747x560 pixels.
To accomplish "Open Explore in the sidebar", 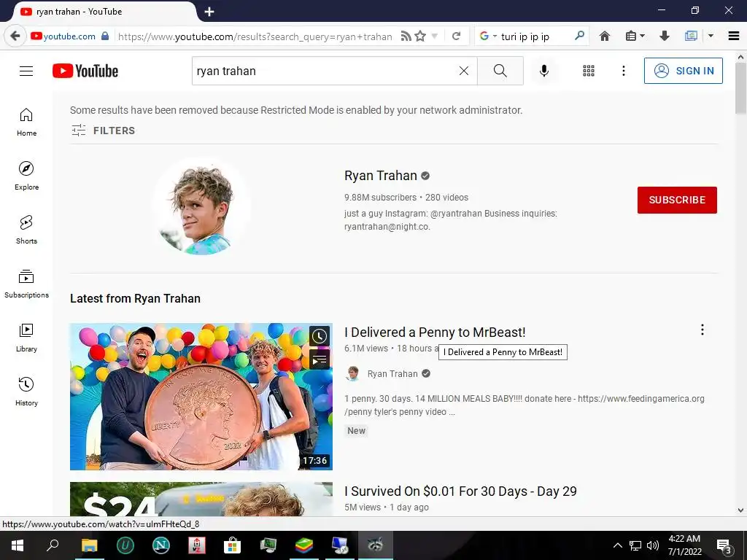I will tap(26, 176).
